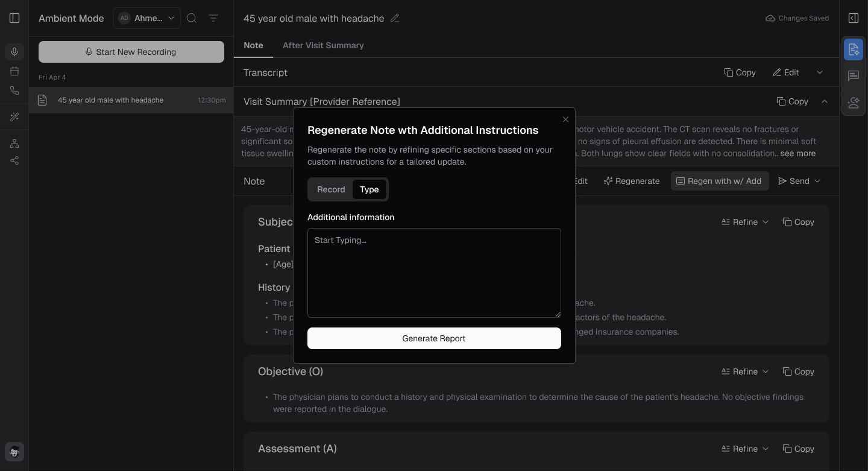Open the share nodes sidebar icon

coord(14,160)
